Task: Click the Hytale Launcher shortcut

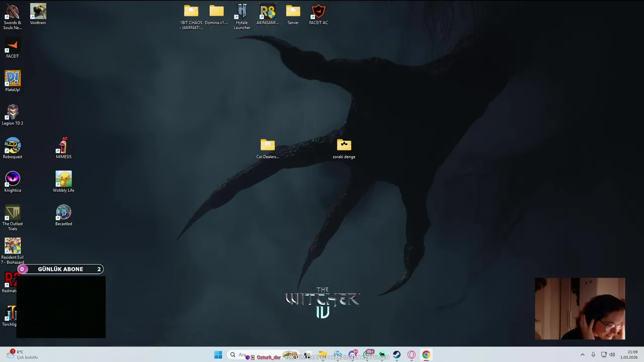Action: [242, 17]
